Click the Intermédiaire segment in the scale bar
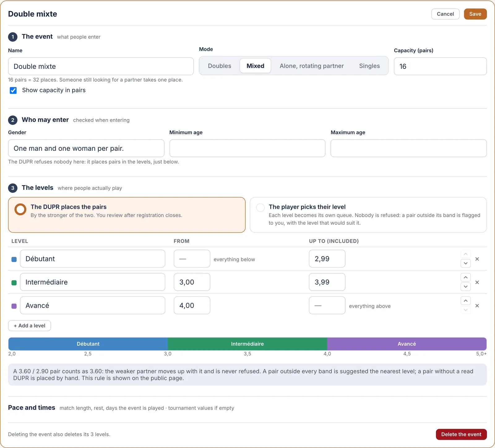Image resolution: width=495 pixels, height=448 pixels. pos(247,344)
